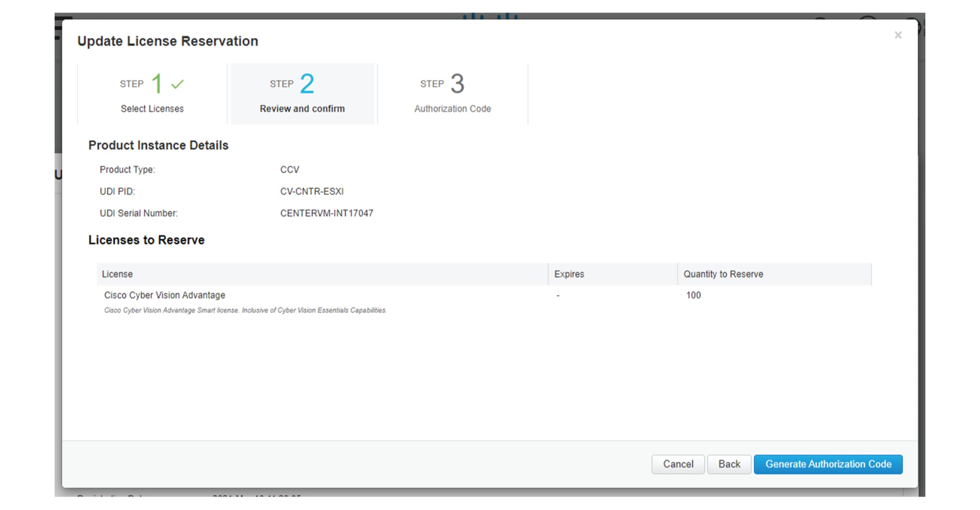This screenshot has height=510, width=980.
Task: Click the quantity value 100
Action: [693, 295]
